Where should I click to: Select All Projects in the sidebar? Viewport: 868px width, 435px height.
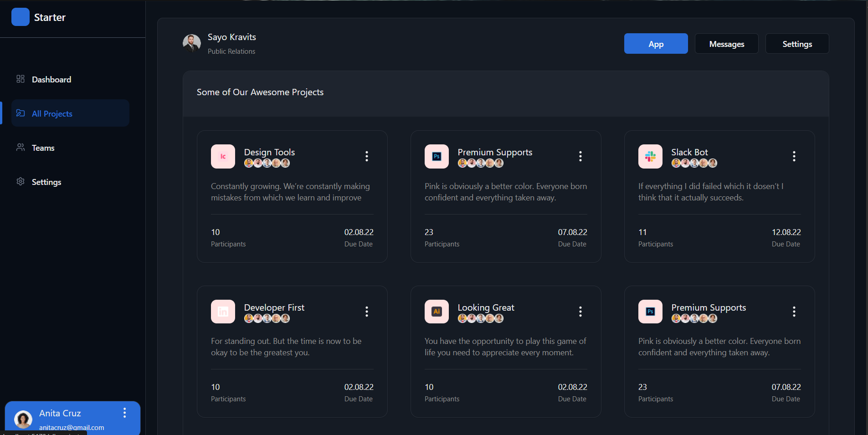click(51, 113)
